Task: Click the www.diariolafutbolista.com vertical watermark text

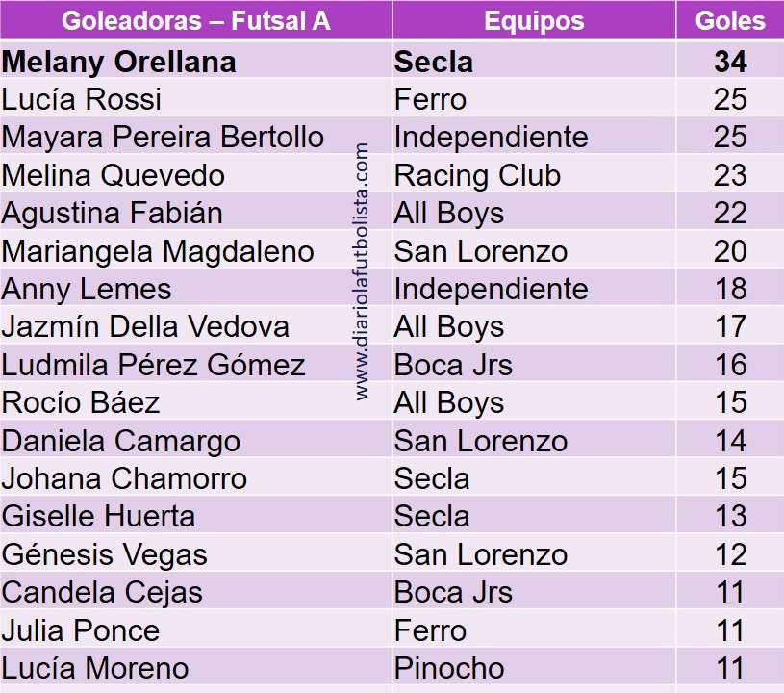Action: click(x=363, y=271)
